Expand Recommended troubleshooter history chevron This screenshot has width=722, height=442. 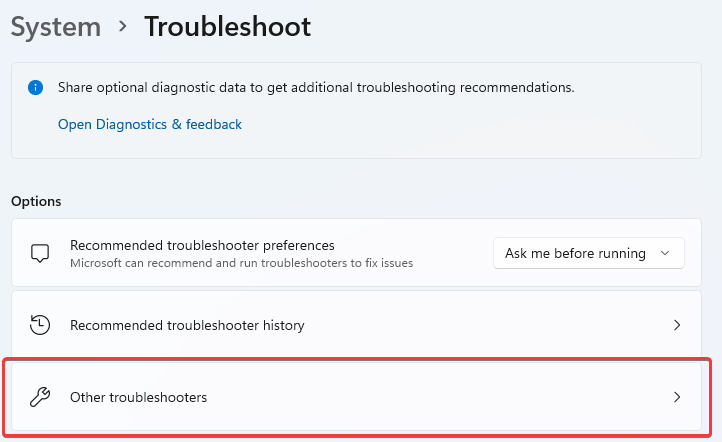(677, 325)
